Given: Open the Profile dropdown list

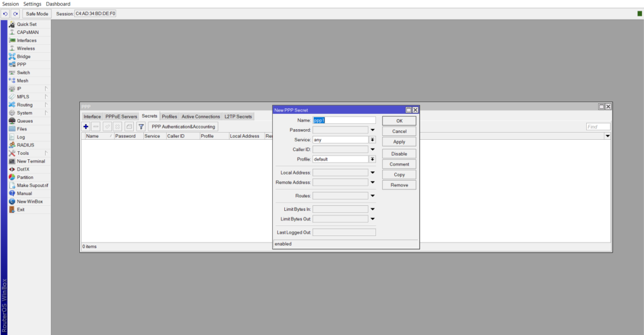Looking at the screenshot, I should [372, 159].
